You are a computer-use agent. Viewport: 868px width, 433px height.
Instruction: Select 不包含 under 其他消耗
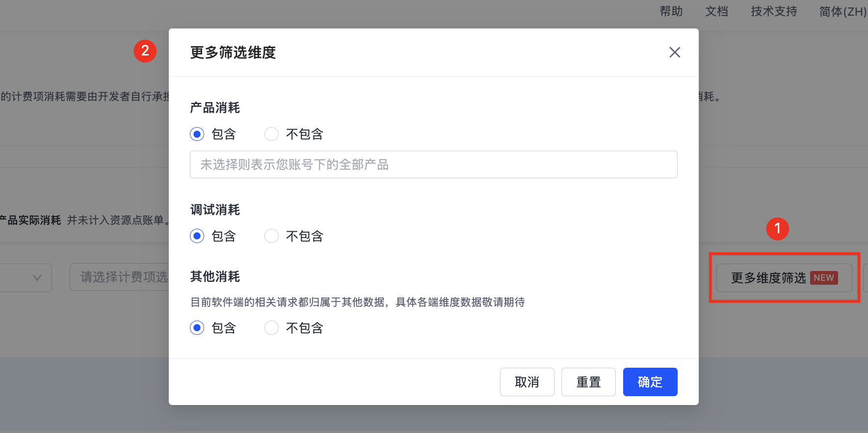[271, 328]
